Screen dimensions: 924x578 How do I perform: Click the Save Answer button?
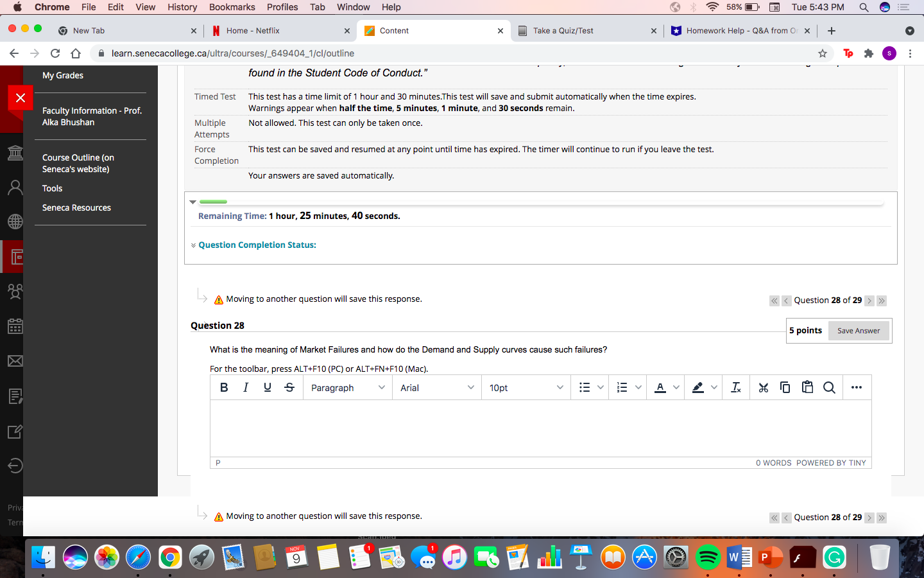pos(859,330)
